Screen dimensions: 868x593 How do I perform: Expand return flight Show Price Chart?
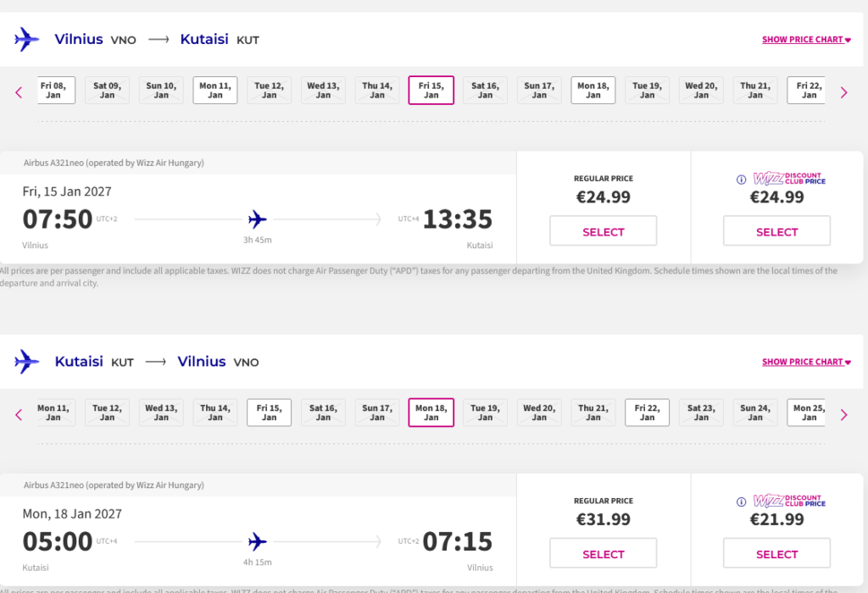[806, 362]
